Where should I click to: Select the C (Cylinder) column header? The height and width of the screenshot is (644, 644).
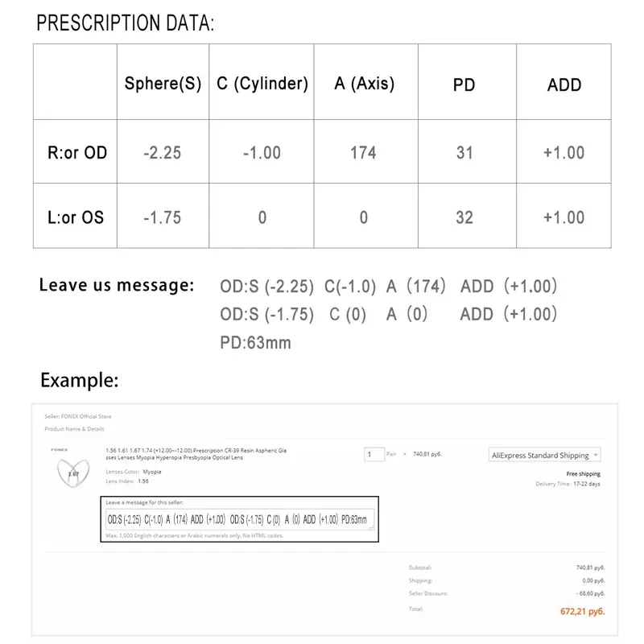262,83
